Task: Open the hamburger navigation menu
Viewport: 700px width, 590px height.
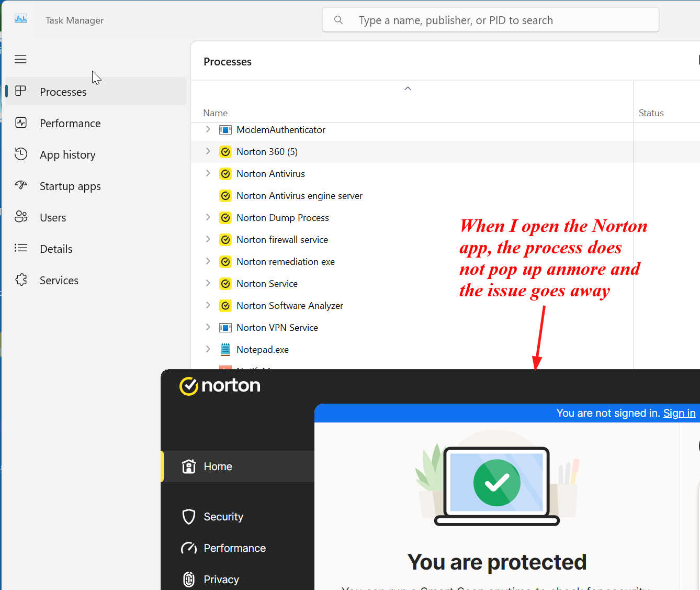Action: (20, 59)
